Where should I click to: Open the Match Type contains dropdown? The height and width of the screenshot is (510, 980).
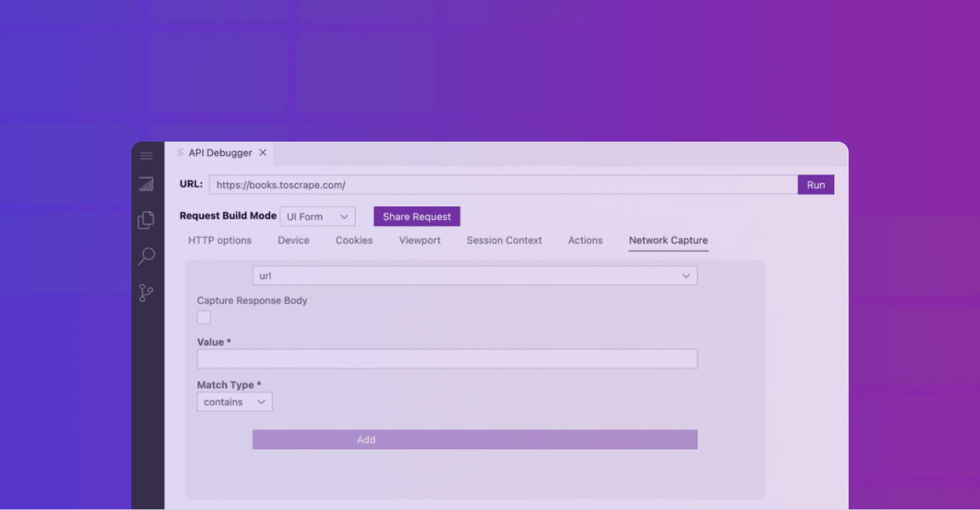[x=234, y=402]
